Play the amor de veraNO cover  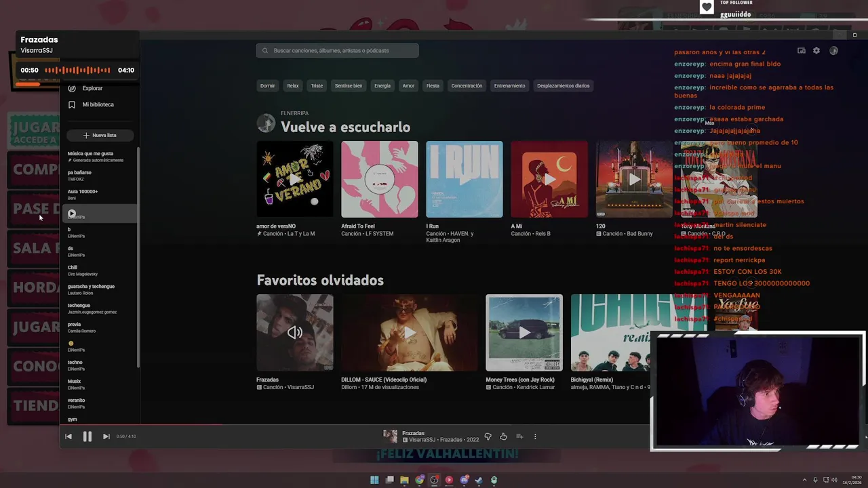coord(294,179)
